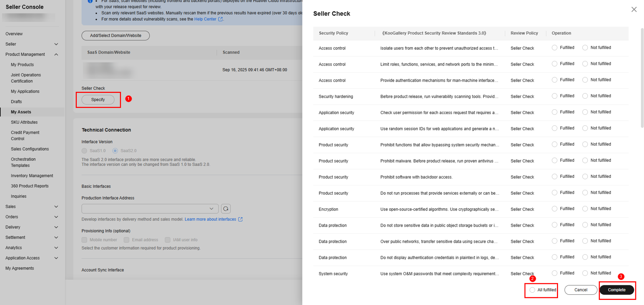Expand the Application Access section chevron
Viewport: 644px width, 305px height.
click(56, 258)
